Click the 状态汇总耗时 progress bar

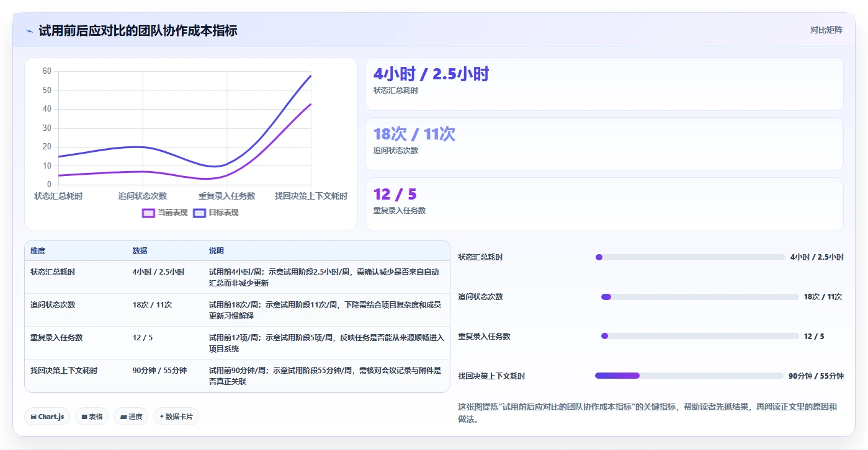pos(690,257)
